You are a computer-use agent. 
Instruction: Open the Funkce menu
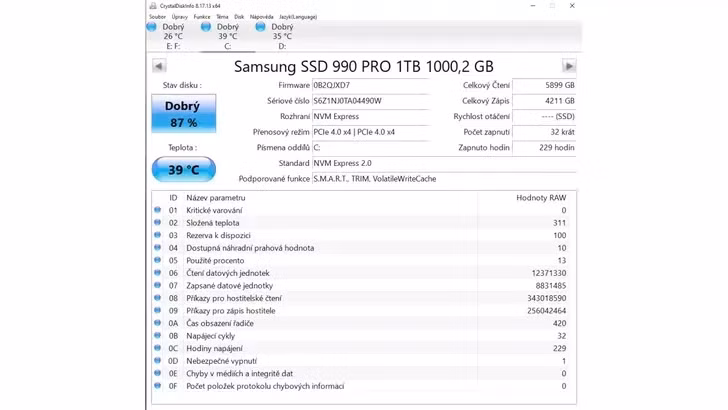click(x=202, y=17)
